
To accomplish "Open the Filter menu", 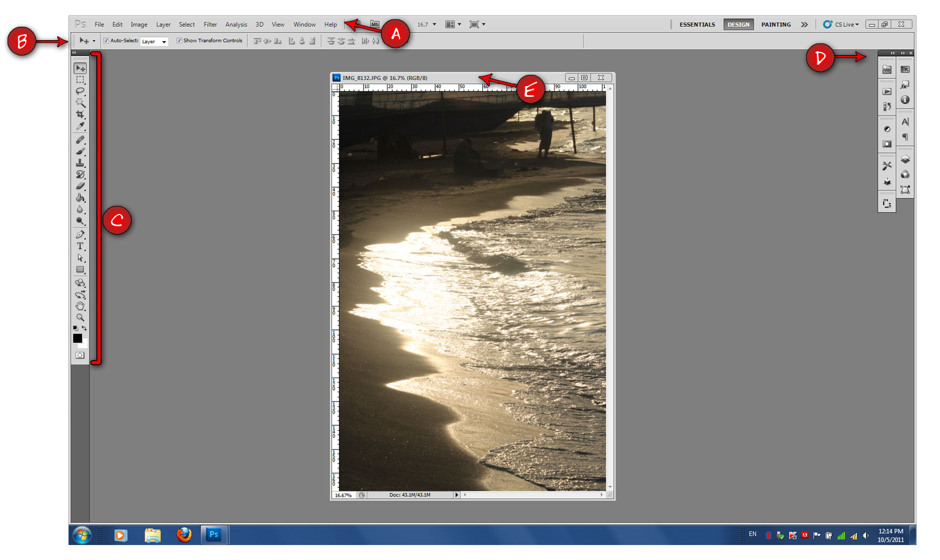I will [210, 25].
